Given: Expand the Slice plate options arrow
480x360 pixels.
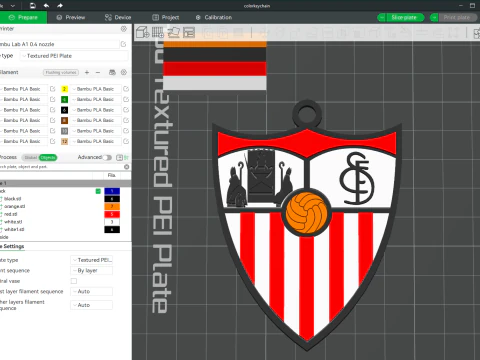Looking at the screenshot, I should tap(382, 17).
